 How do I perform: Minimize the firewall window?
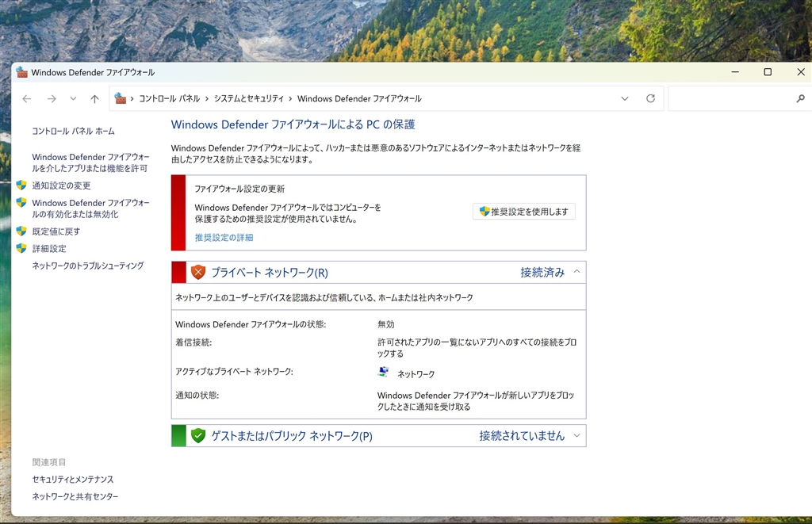click(x=735, y=72)
